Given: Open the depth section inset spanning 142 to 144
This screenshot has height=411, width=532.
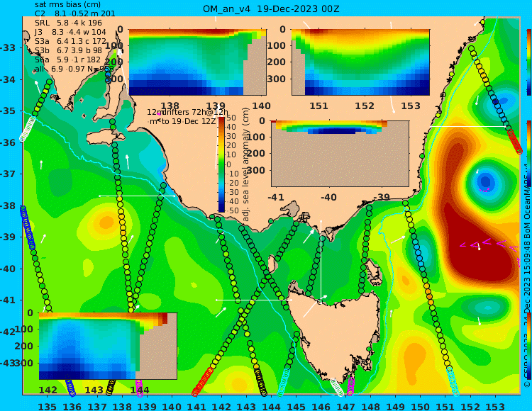Looking at the screenshot, I should coord(108,346).
